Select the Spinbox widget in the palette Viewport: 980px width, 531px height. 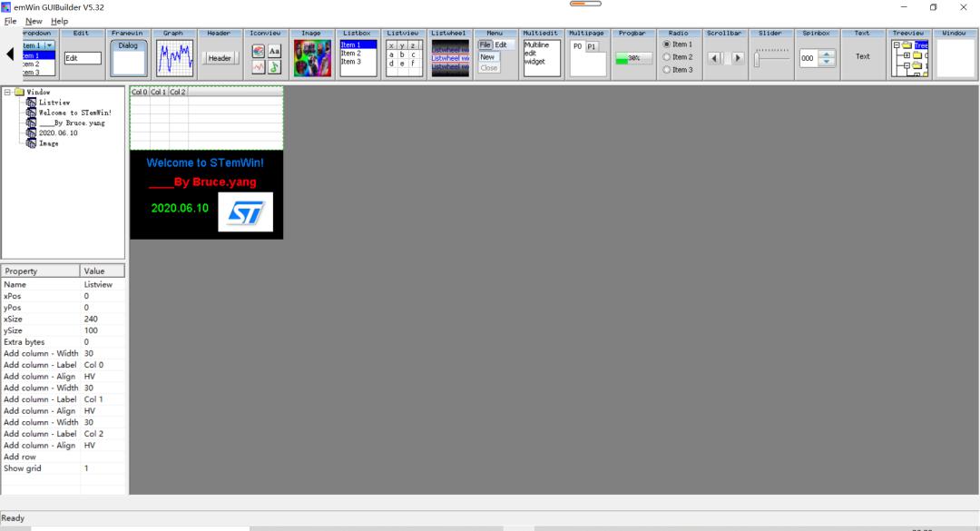coord(818,54)
